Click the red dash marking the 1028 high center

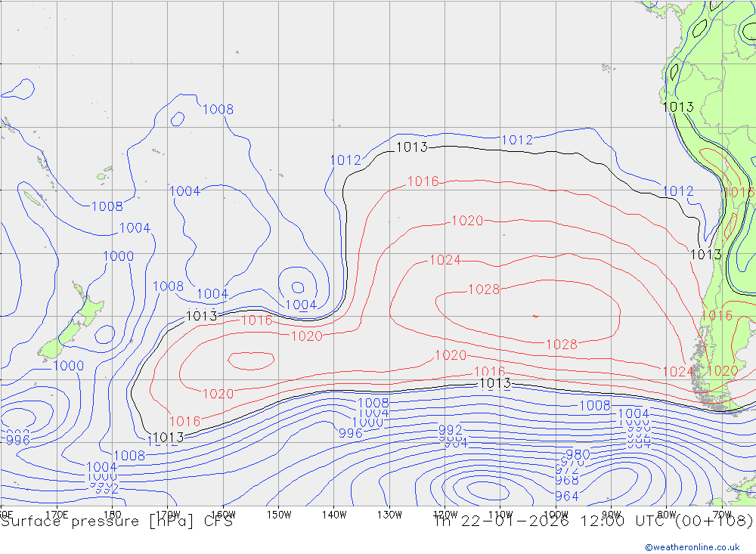click(536, 316)
